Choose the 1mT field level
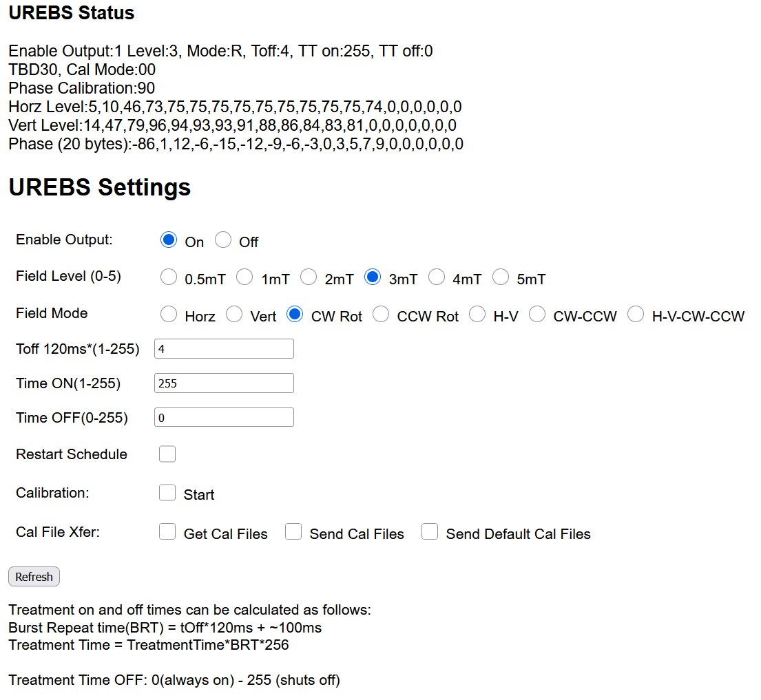This screenshot has width=761, height=700. (x=245, y=277)
